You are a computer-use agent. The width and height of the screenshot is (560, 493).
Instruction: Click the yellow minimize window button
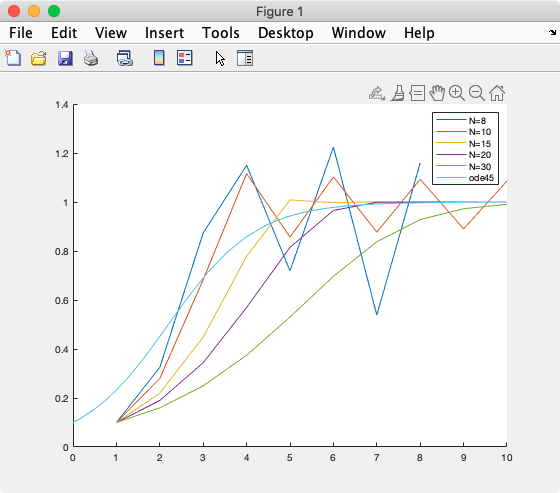pyautogui.click(x=34, y=11)
